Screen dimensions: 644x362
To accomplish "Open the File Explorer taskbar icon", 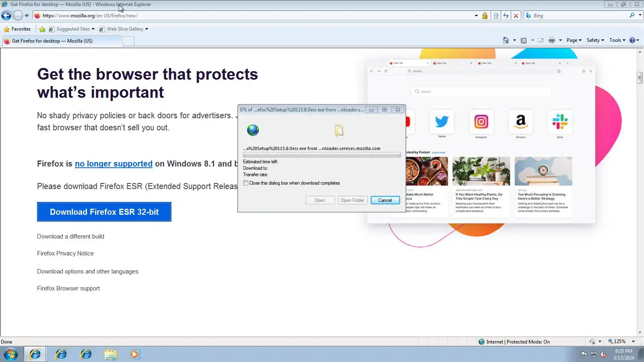I will tap(111, 354).
